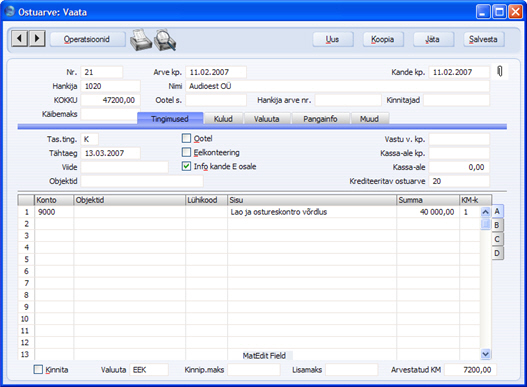Go to next record arrow
This screenshot has height=387, width=527.
click(37, 39)
